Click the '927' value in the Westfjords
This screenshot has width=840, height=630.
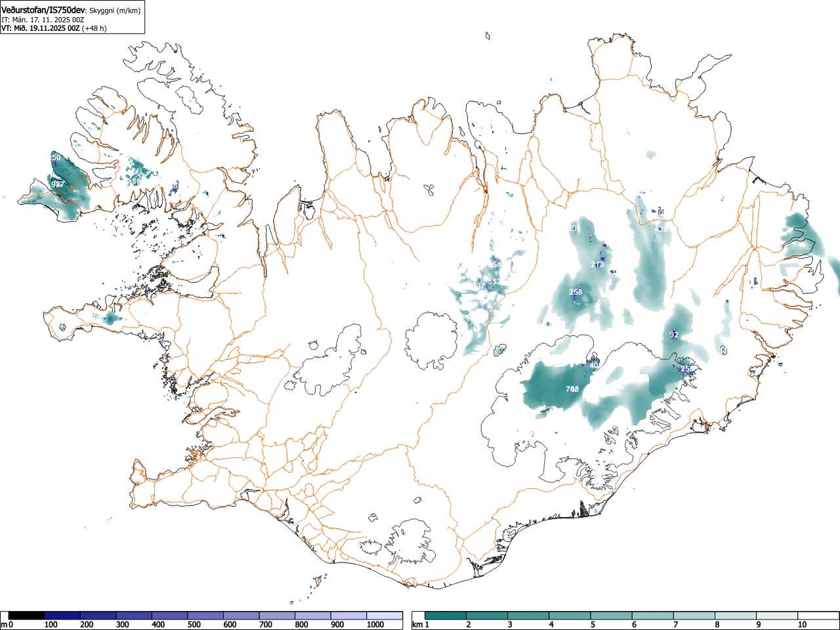tap(58, 184)
